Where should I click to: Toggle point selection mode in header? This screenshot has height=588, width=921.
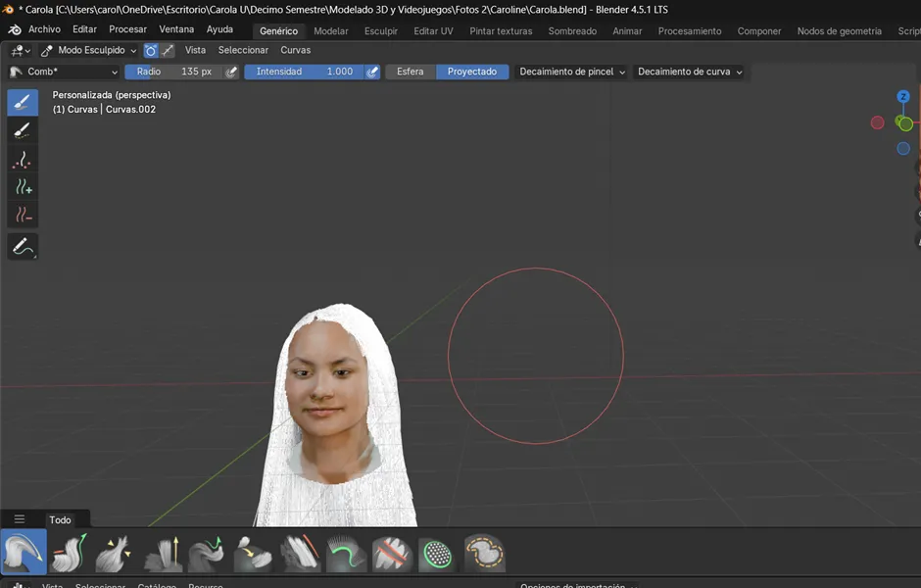tap(151, 50)
